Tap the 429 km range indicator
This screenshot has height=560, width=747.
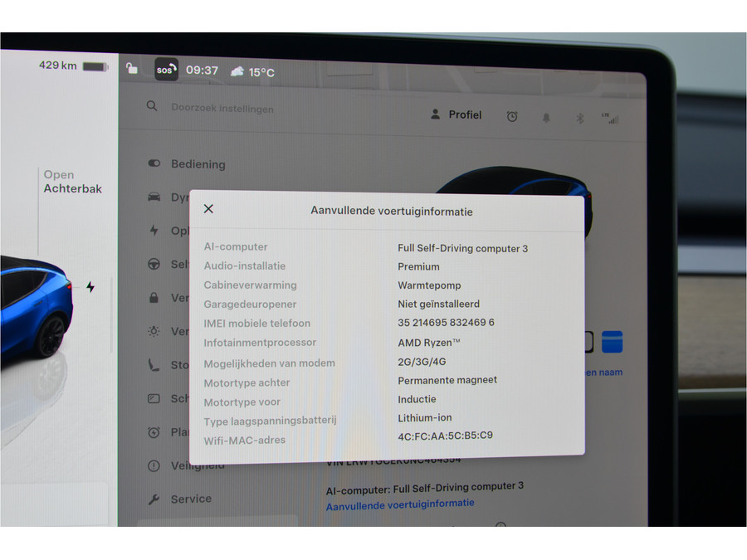coord(57,66)
